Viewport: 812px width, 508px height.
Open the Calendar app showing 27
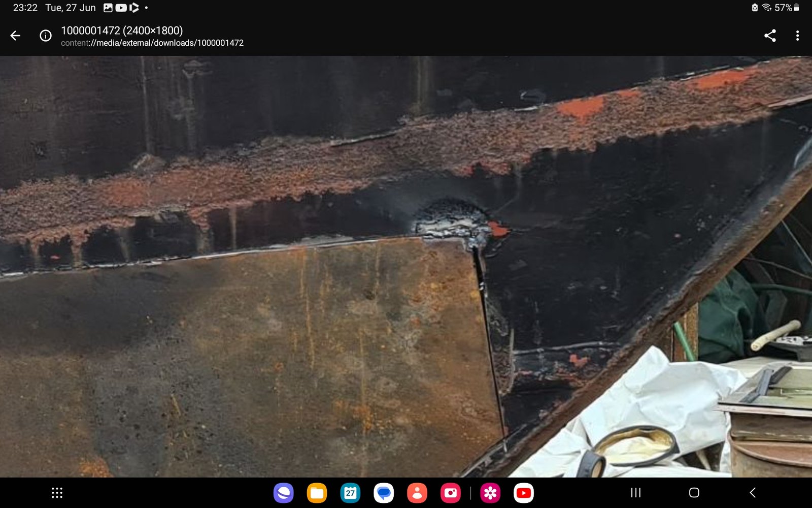coord(350,493)
